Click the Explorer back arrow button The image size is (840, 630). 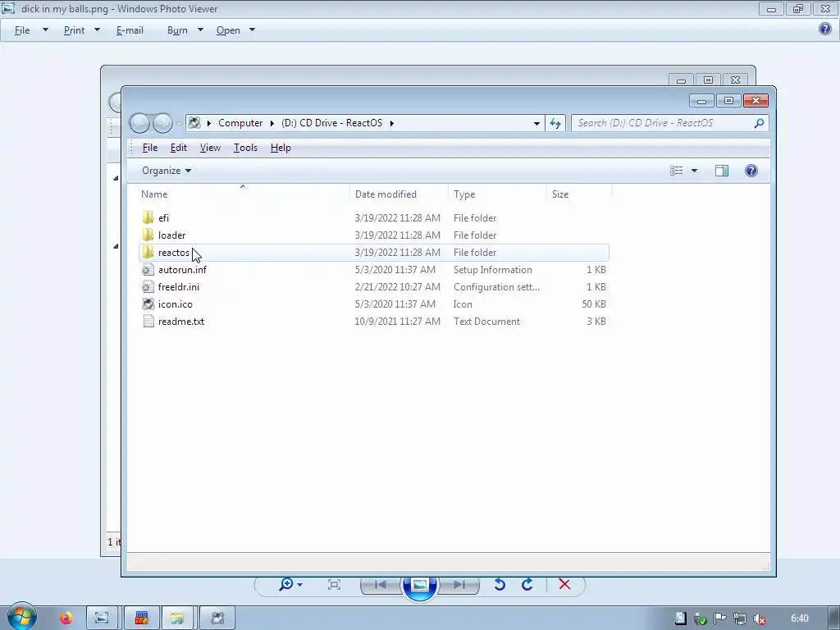(139, 123)
